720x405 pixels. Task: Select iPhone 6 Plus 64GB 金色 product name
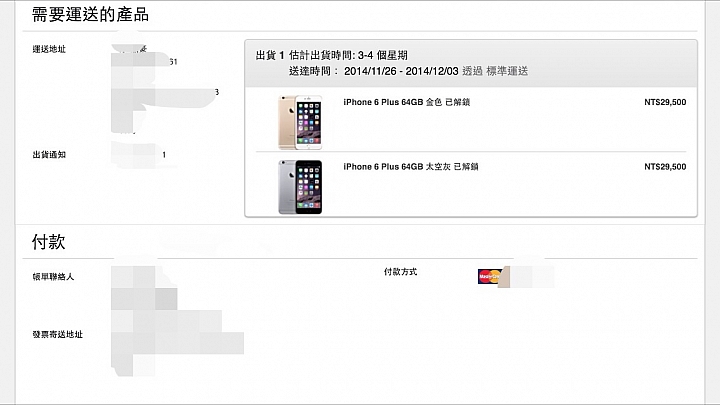tap(406, 102)
